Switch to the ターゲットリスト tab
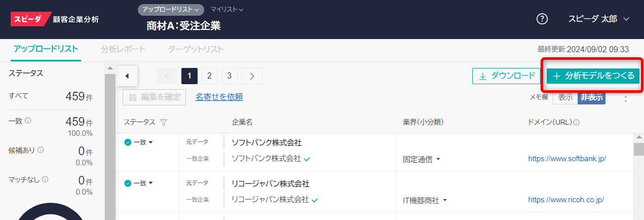Image resolution: width=644 pixels, height=220 pixels. point(196,49)
